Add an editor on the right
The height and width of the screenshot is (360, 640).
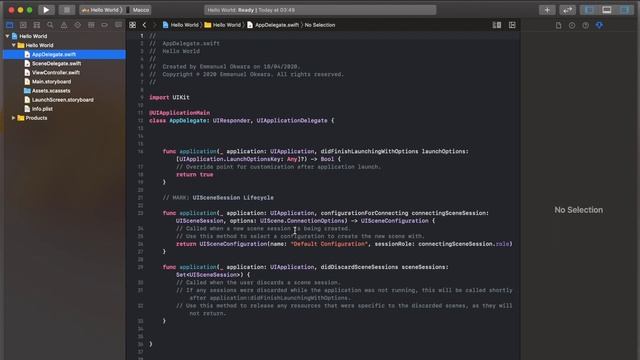512,25
